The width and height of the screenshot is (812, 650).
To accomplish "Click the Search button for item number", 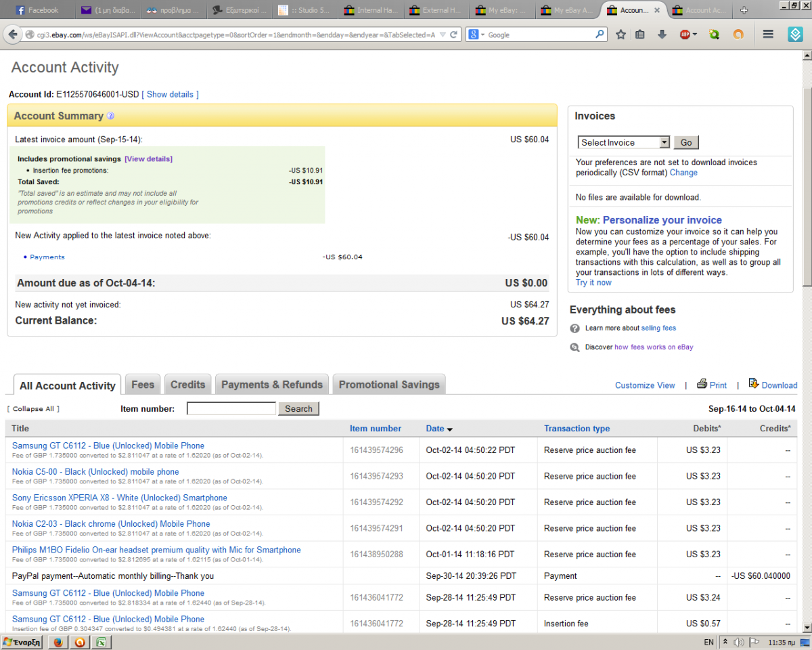I will 298,409.
